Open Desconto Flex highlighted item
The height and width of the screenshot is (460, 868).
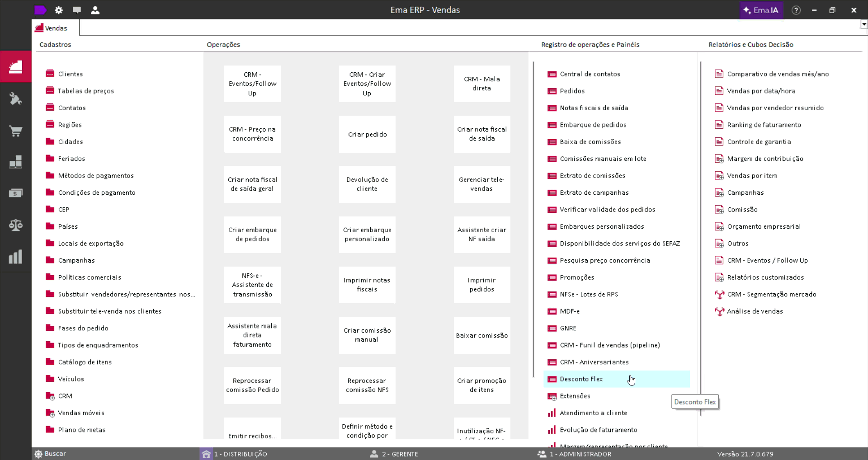tap(617, 379)
